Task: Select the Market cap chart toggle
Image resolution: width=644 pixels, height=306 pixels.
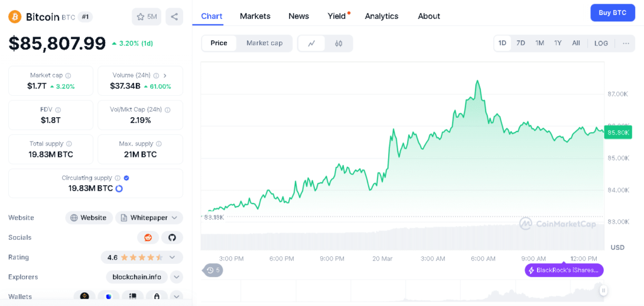Action: point(265,43)
